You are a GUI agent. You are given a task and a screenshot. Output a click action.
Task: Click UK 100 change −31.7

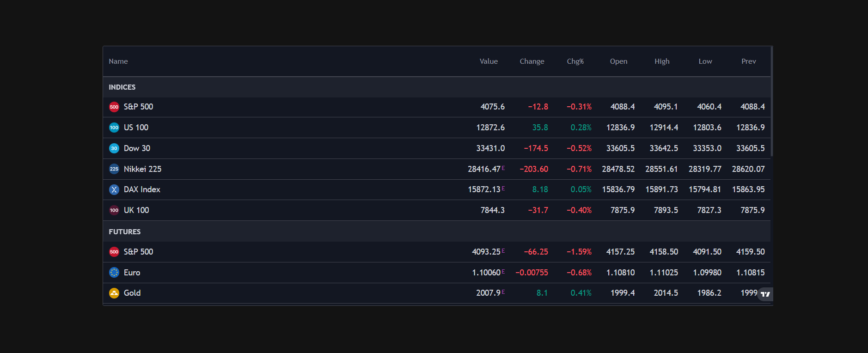point(538,210)
